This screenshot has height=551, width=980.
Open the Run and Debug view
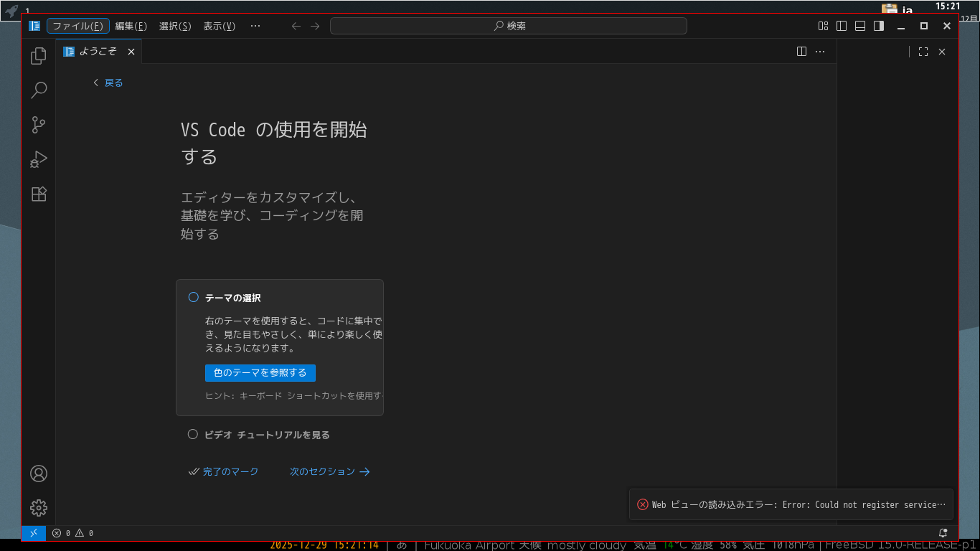[x=39, y=159]
